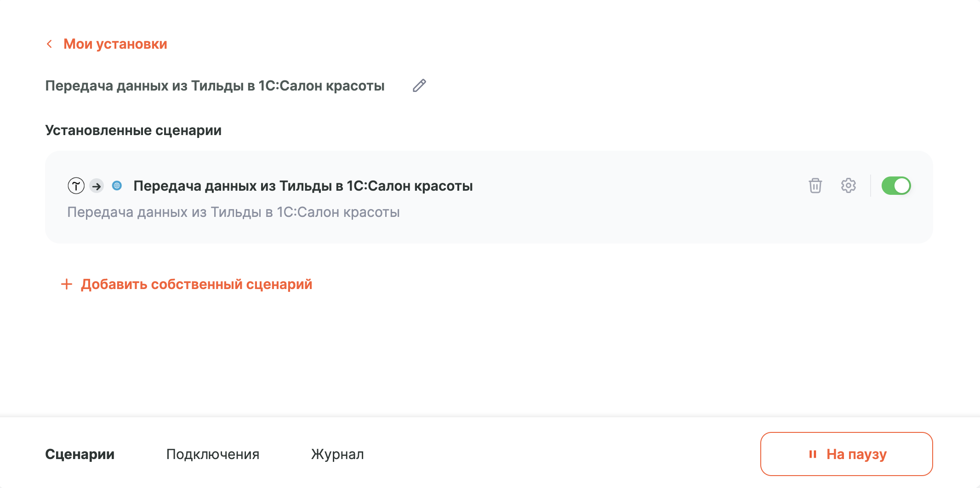Click the На паузу button
The width and height of the screenshot is (980, 488).
(846, 454)
